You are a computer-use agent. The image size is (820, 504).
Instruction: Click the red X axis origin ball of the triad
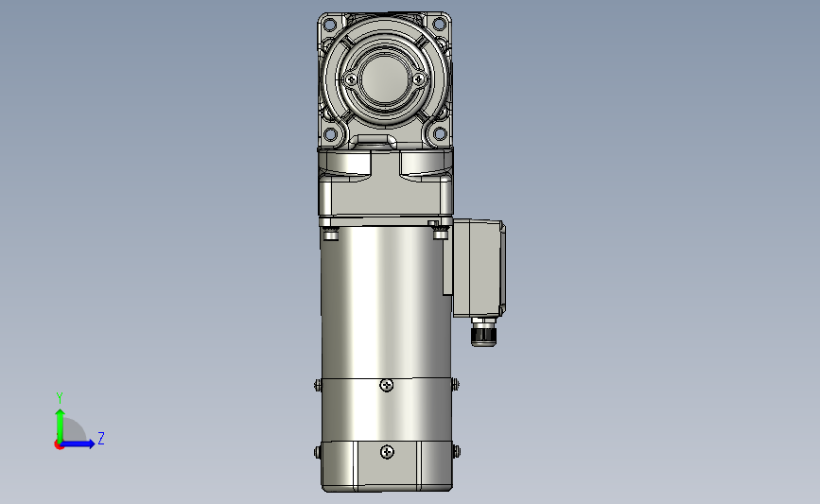(59, 445)
